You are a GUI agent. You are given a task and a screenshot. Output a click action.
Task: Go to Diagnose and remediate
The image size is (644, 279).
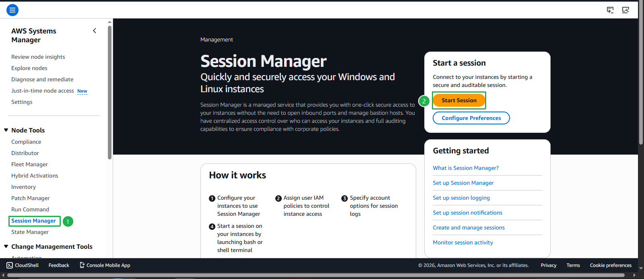click(42, 79)
